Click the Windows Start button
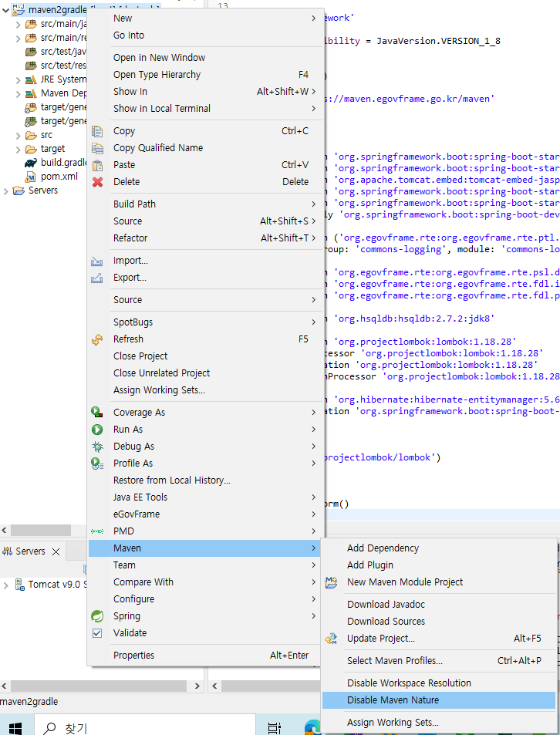Viewport: 560px width, 735px height. pos(15,727)
